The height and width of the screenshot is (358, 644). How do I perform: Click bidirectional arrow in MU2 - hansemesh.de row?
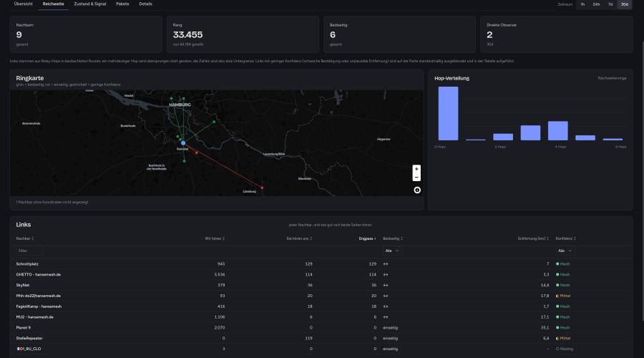pyautogui.click(x=386, y=317)
